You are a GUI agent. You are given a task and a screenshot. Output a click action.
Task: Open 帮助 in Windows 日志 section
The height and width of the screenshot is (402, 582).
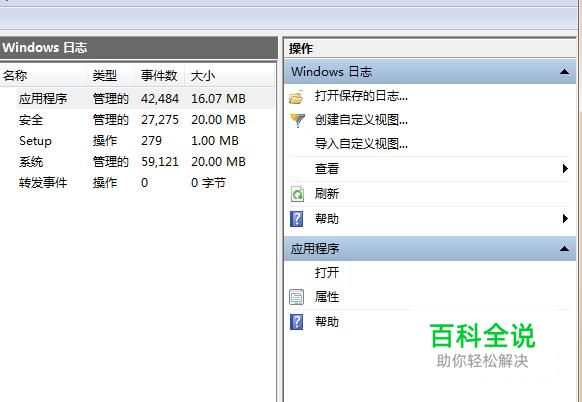327,218
